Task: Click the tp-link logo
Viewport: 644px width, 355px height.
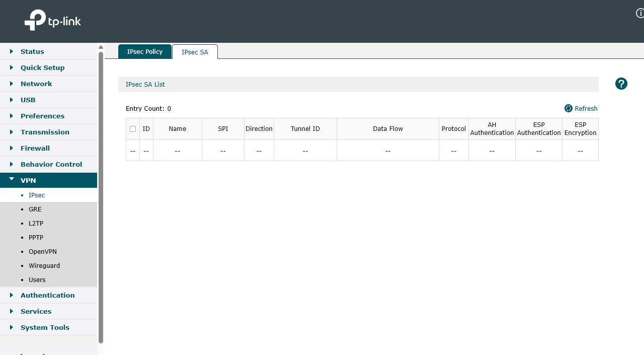Action: click(52, 21)
